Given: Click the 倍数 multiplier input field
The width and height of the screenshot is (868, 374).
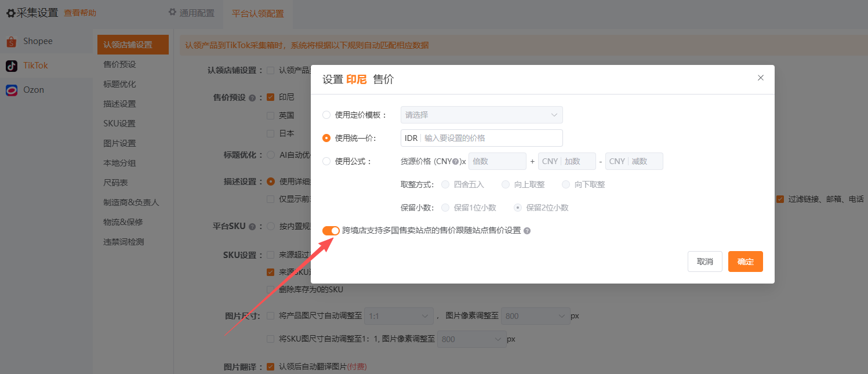Looking at the screenshot, I should coord(497,161).
